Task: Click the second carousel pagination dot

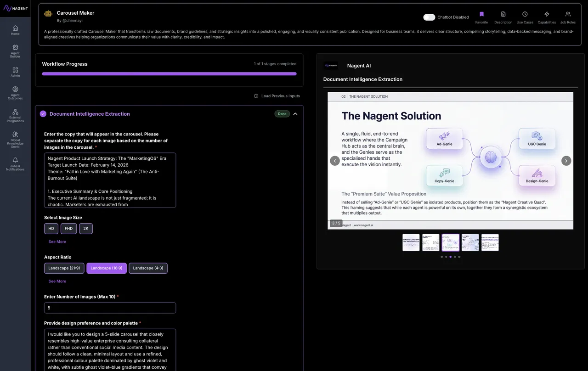Action: 446,257
